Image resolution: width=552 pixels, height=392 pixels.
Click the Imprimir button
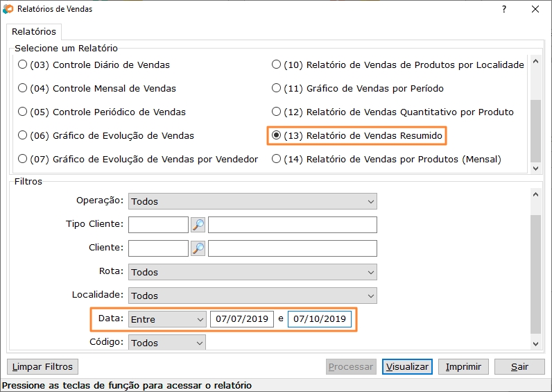tap(463, 366)
